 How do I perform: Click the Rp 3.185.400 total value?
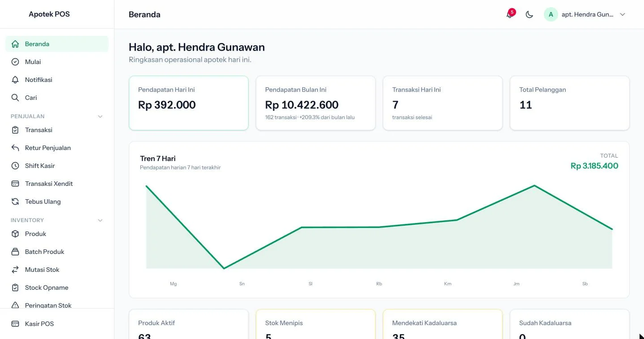point(594,166)
